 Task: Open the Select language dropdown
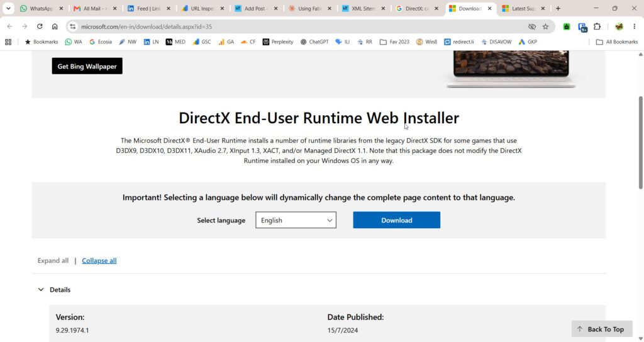pyautogui.click(x=296, y=220)
